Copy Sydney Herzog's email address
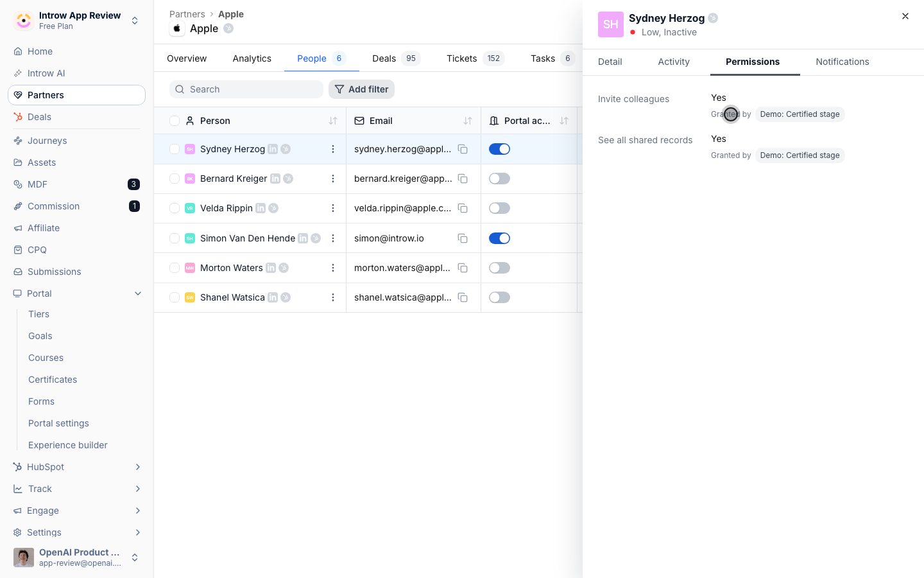This screenshot has width=924, height=578. pos(463,149)
